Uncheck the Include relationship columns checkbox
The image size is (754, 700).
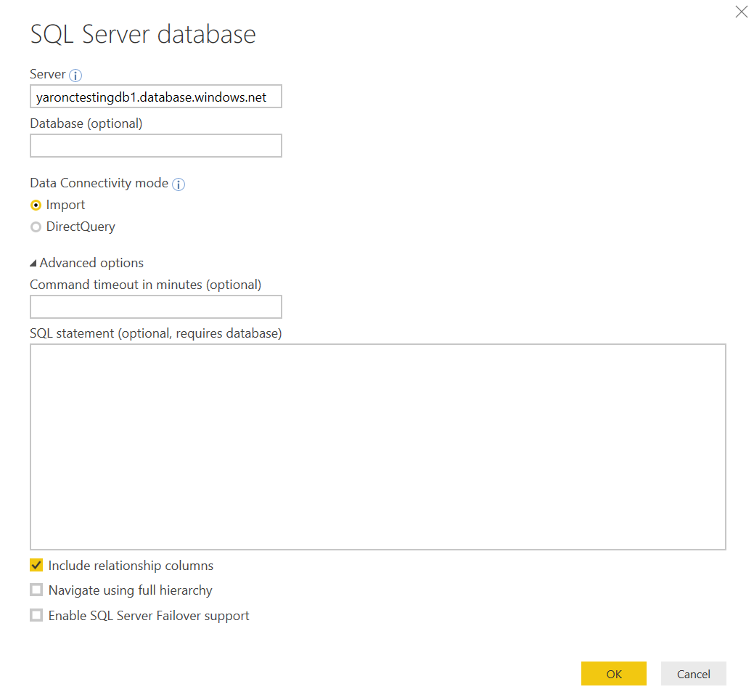pos(36,566)
